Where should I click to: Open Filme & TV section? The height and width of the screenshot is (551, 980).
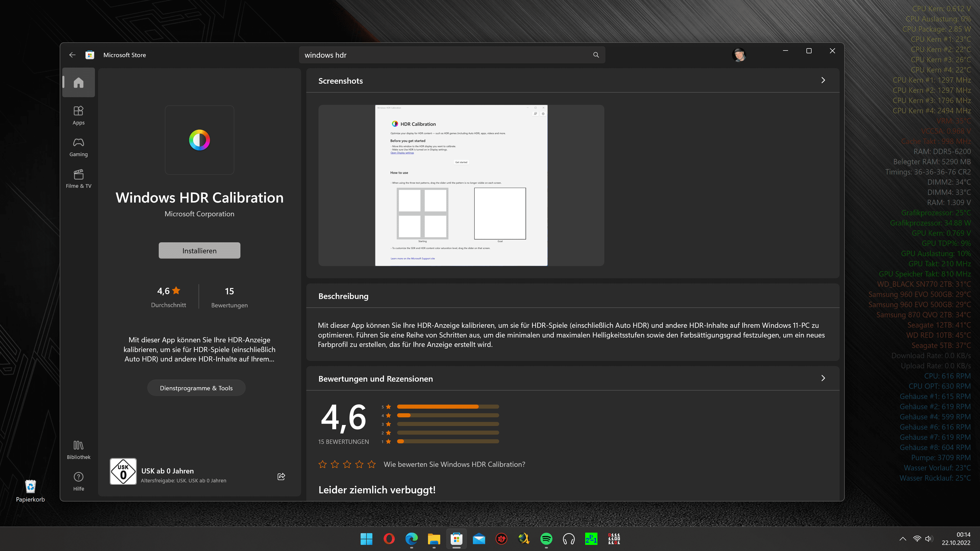(79, 179)
